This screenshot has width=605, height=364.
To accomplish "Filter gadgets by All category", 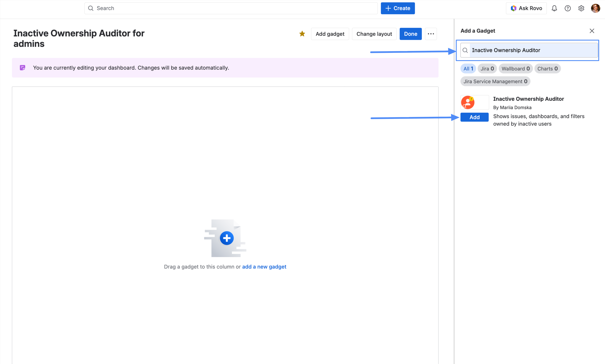I will click(x=468, y=69).
